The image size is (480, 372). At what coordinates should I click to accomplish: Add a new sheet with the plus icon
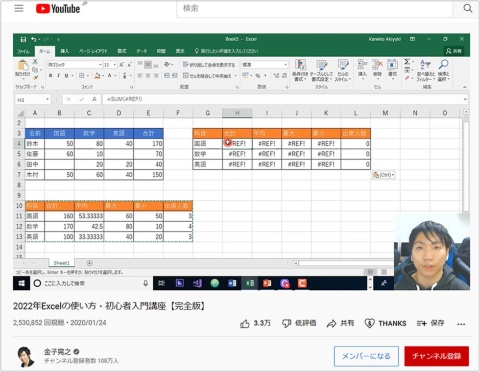click(89, 263)
